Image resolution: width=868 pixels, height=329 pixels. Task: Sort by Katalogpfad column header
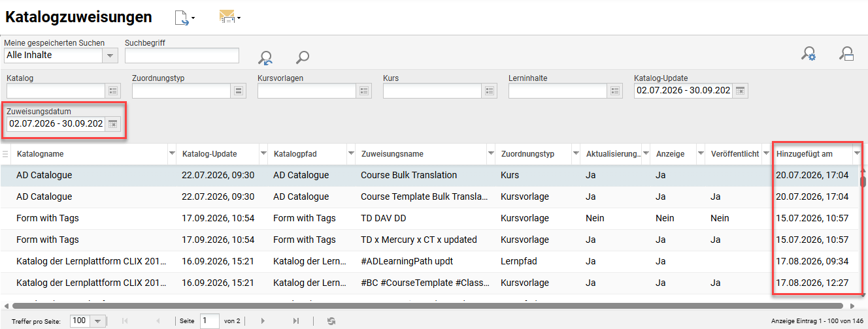(295, 154)
